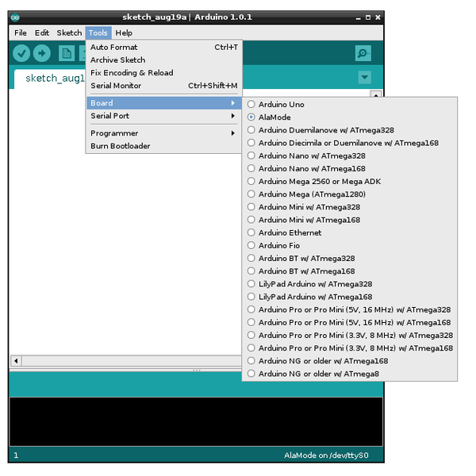Select the Arduino Uno board

[x=349, y=105]
